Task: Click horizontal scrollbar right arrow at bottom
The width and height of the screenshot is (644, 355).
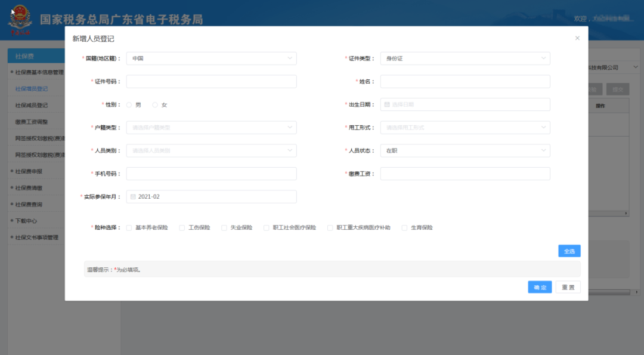Action: (637, 292)
